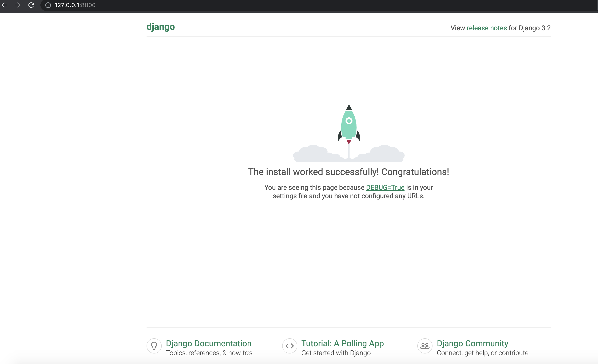Click 'Connect, get help, or contribute' text
Screen dimensions: 598x364
[482, 353]
